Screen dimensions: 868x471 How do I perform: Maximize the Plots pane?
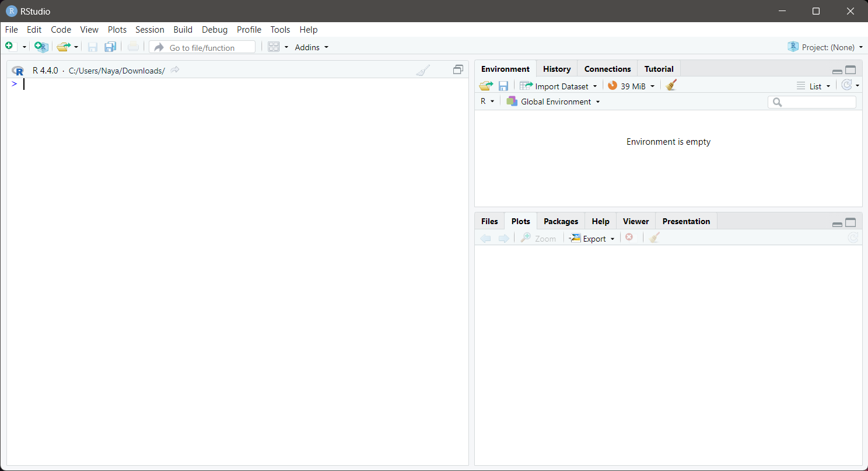pos(850,222)
